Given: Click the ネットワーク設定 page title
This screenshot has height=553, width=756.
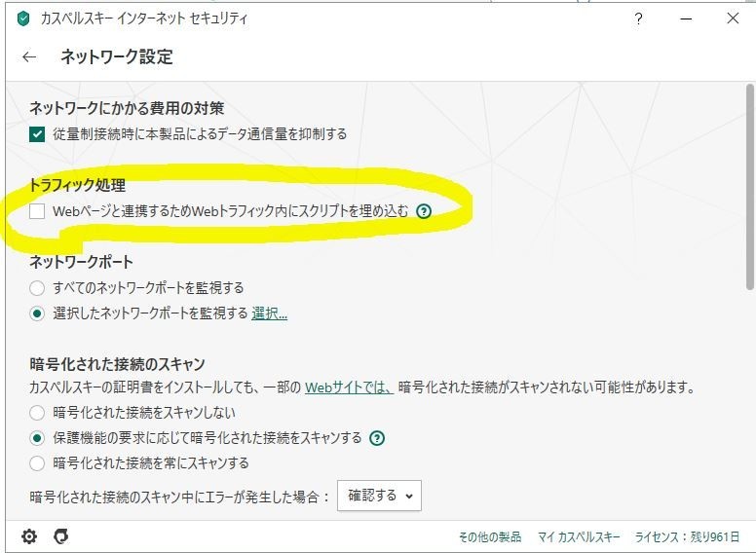Looking at the screenshot, I should pyautogui.click(x=117, y=56).
